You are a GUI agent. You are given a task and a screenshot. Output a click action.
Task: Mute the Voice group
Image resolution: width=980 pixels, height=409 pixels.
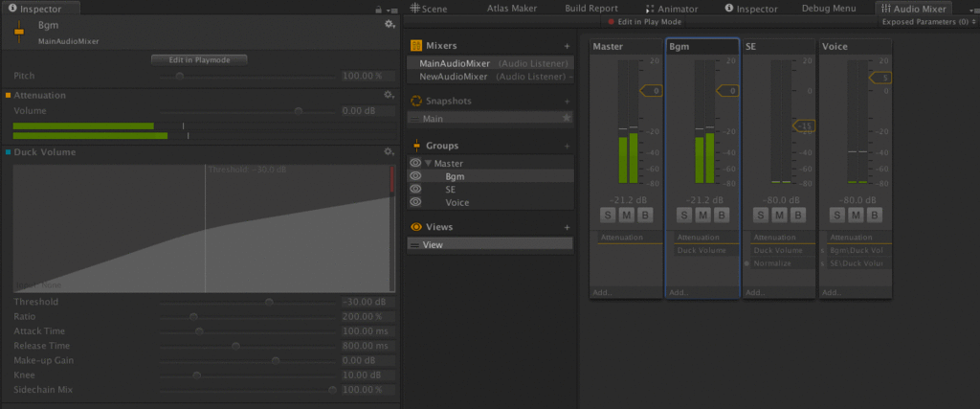(x=855, y=216)
